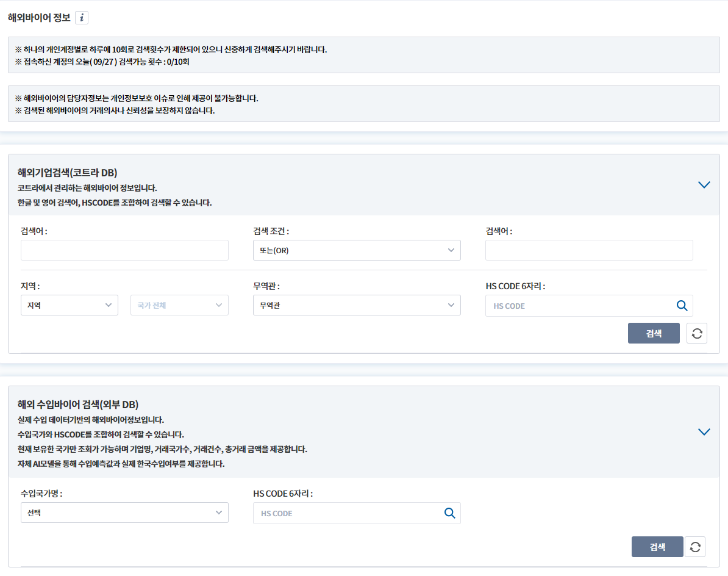Click the 해외 수입바이어 검색(외부 DB) section title

(78, 404)
